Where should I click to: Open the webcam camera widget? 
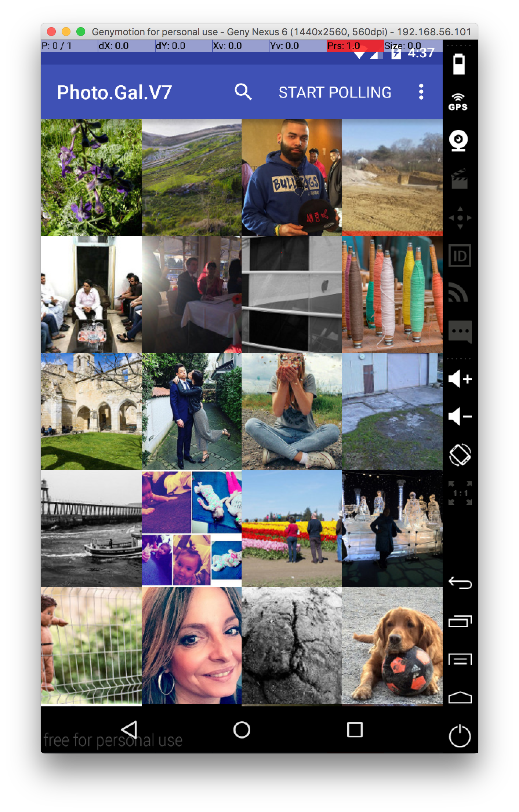pos(459,141)
